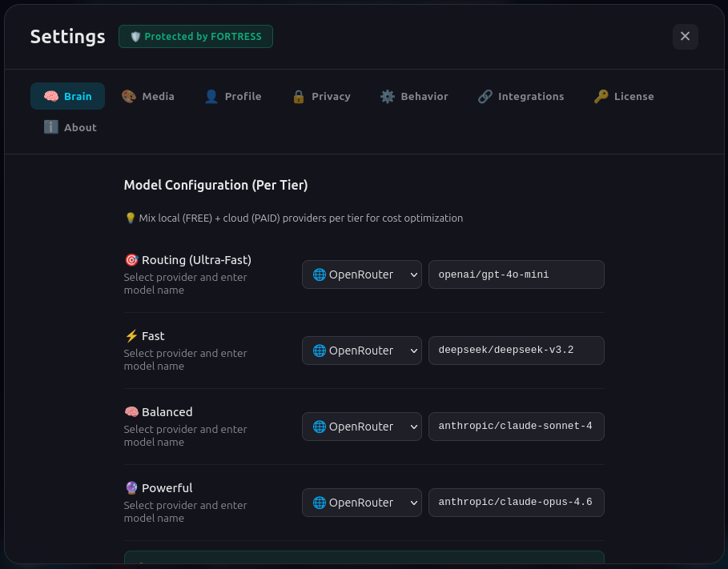Open the About tab
Image resolution: width=728 pixels, height=569 pixels.
point(70,127)
